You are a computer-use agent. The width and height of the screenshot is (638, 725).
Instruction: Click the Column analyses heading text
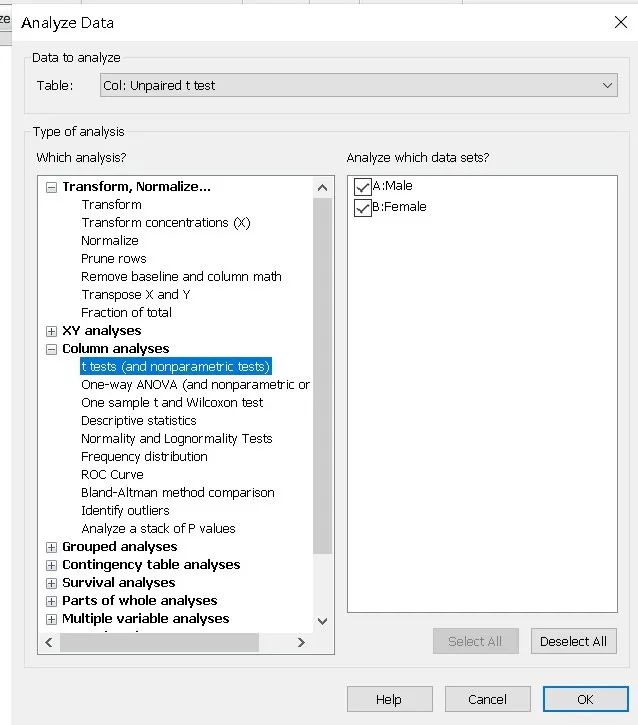[116, 349]
